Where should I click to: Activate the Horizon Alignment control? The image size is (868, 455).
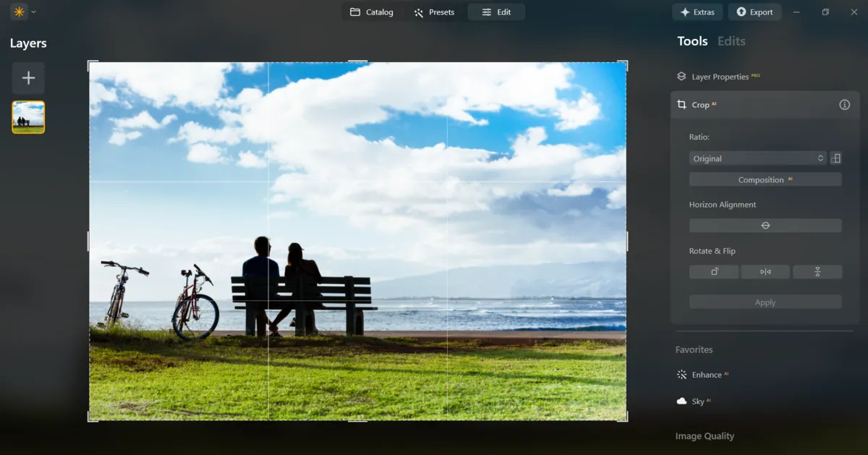tap(765, 225)
